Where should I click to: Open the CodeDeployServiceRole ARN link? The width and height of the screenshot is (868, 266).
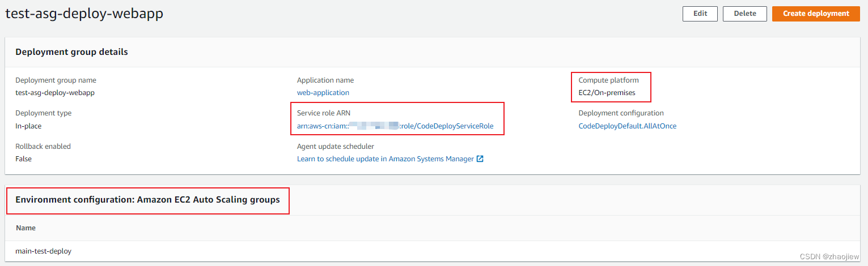pos(395,126)
